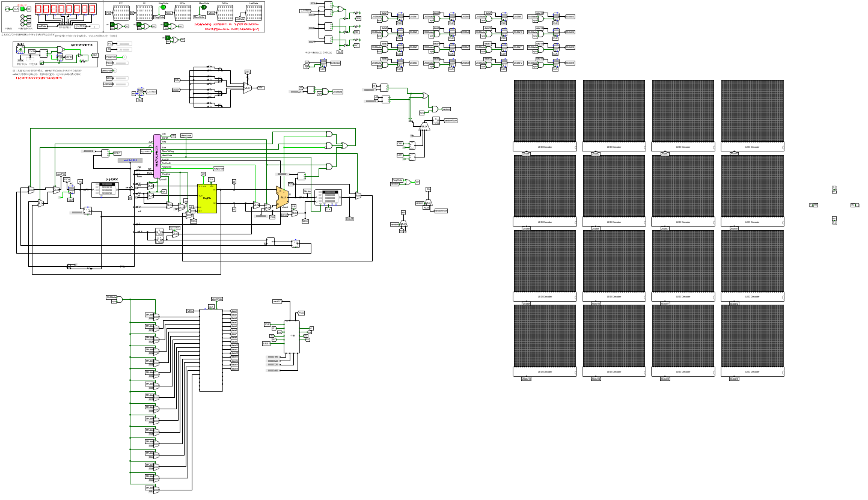Select the IR LED matrix in the top panel
This screenshot has width=868, height=500.
(144, 13)
